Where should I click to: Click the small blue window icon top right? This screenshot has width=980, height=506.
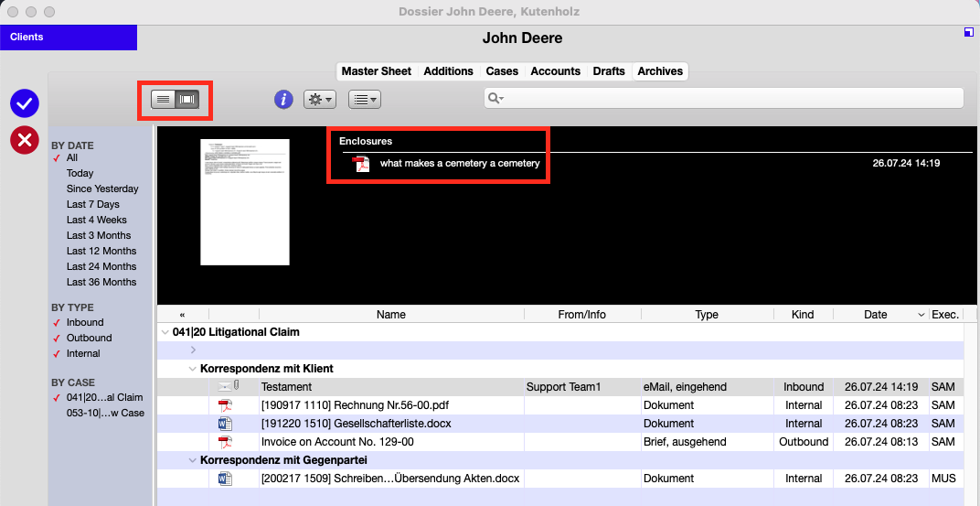point(969,32)
